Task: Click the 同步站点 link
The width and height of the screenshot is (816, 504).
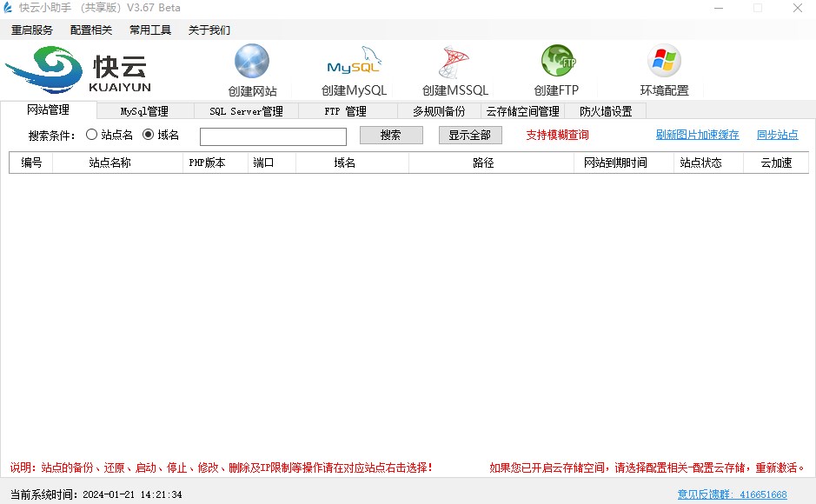Action: (777, 135)
